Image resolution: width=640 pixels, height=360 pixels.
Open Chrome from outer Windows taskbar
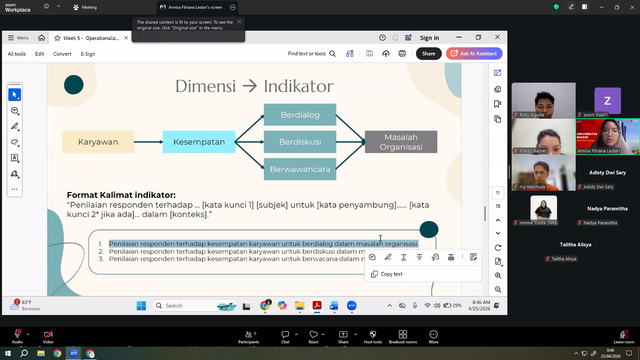[x=57, y=353]
